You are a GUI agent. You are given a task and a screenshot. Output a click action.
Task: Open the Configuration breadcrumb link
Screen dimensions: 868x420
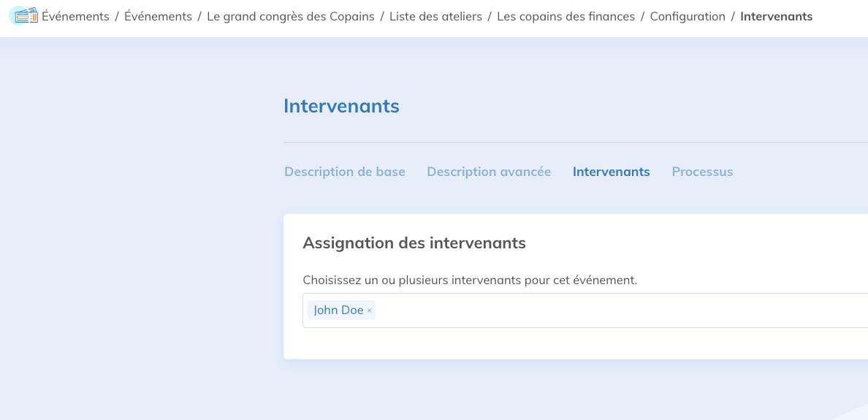click(688, 16)
